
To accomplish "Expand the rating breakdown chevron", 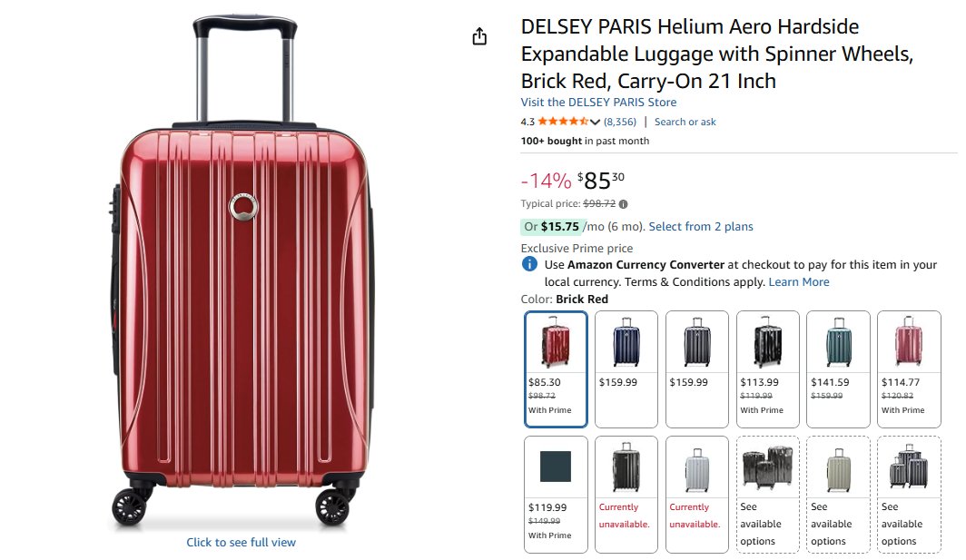I will click(x=596, y=123).
